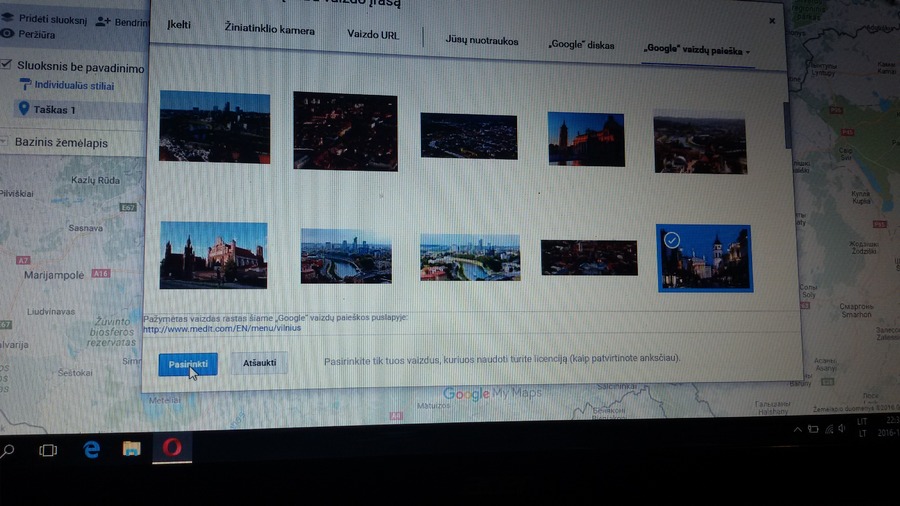Click the keyboard language indicator LT
900x506 pixels.
862,434
